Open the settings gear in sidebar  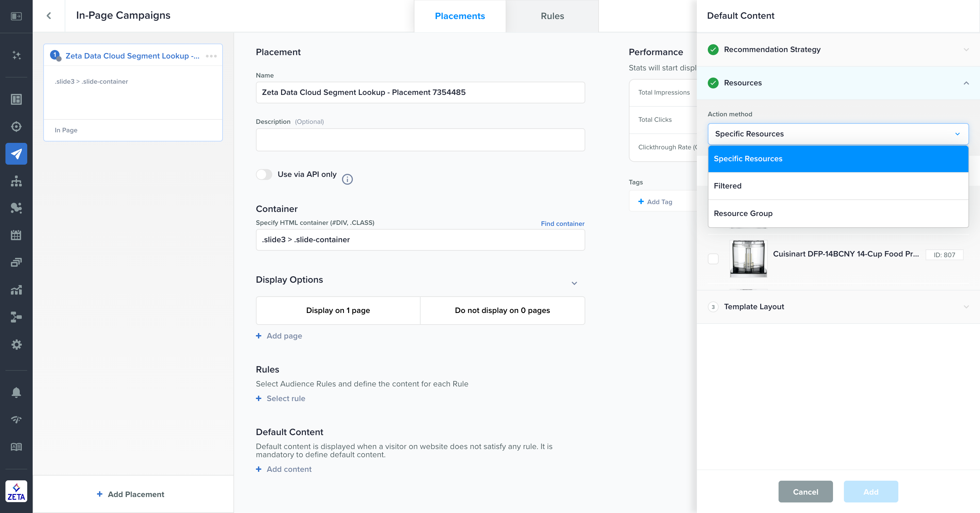click(x=16, y=345)
